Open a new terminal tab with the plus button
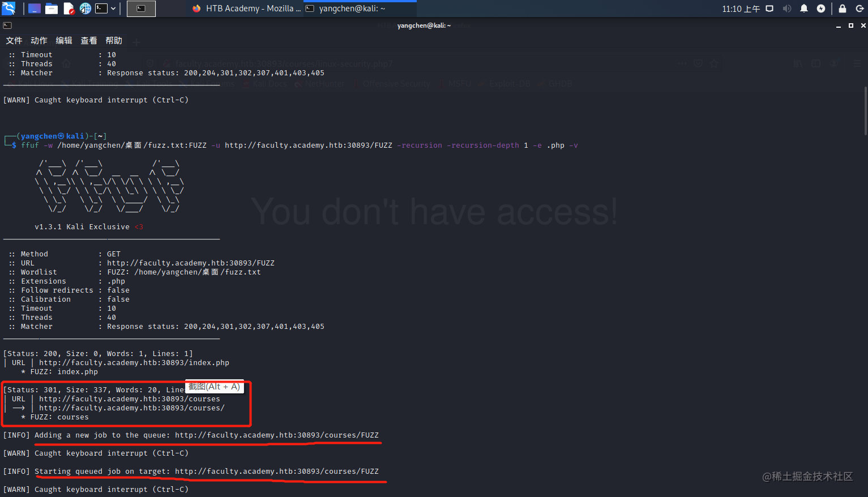This screenshot has height=497, width=868. [136, 41]
